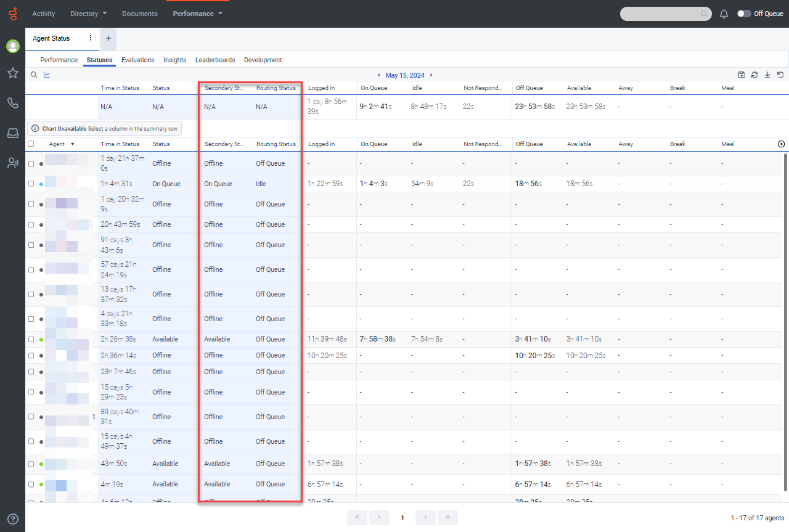The image size is (789, 532).
Task: Switch to the Leaderboards tab
Action: (x=215, y=60)
